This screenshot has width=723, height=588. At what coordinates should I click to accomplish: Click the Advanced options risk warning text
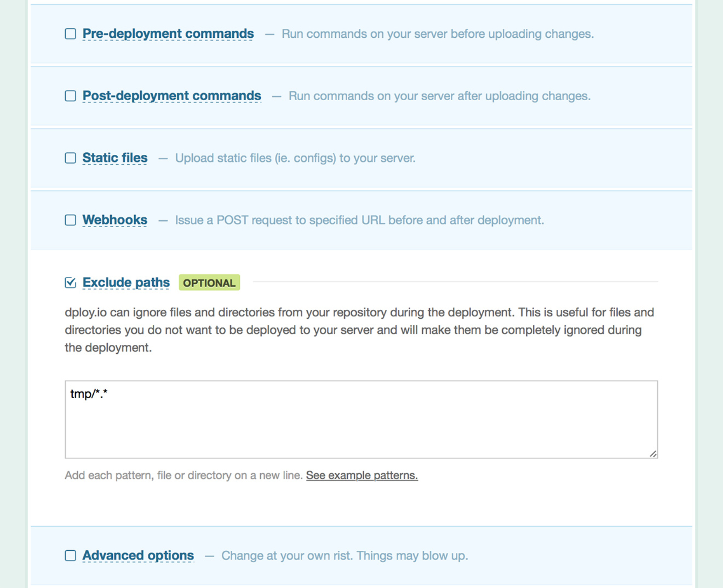[345, 556]
